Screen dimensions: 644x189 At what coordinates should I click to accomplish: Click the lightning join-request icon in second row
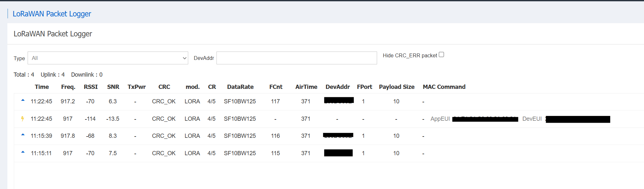coord(22,118)
